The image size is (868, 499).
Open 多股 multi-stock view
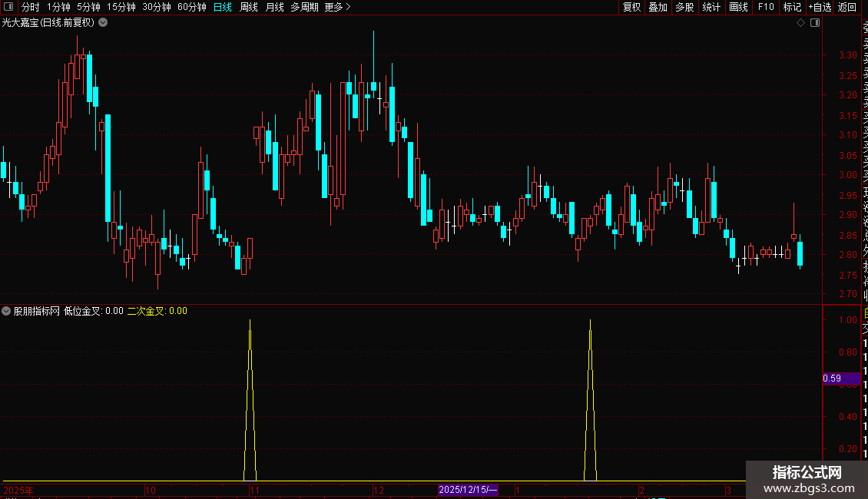coord(684,7)
